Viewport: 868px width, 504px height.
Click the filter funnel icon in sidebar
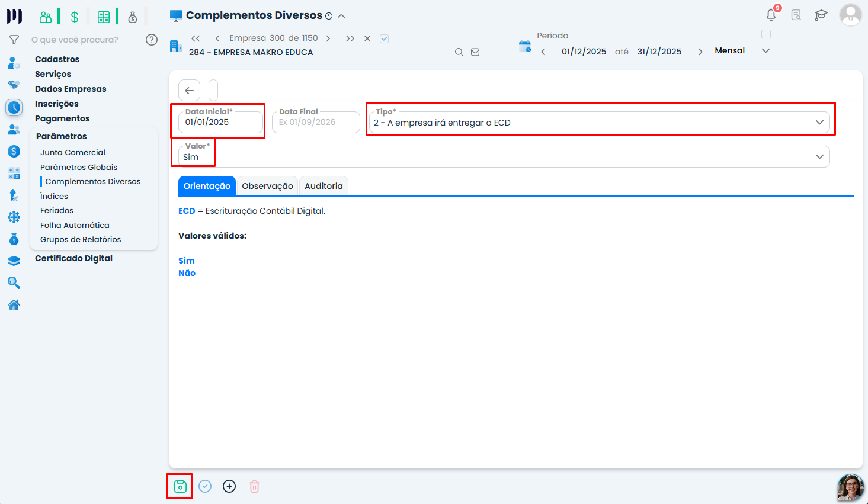(14, 40)
